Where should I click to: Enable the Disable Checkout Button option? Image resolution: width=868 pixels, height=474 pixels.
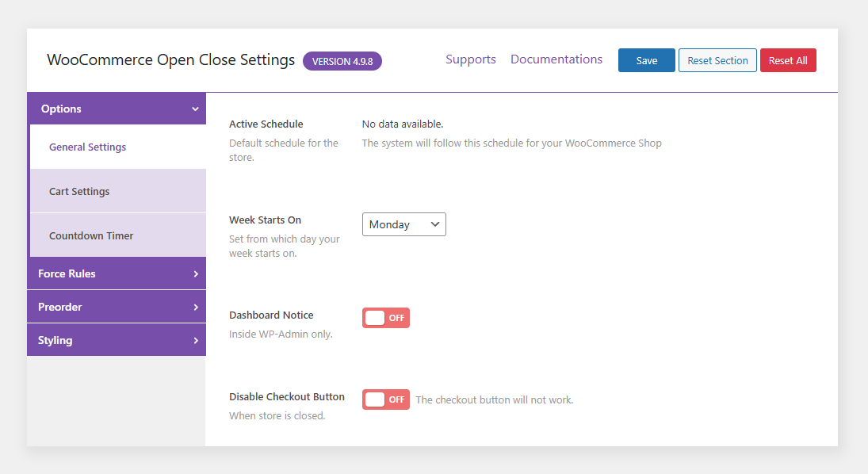(386, 399)
